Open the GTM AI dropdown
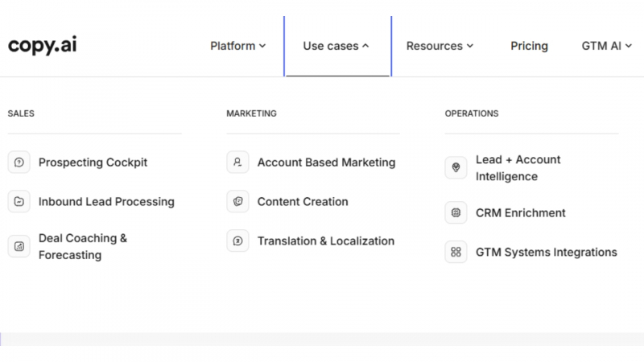644x362 pixels. [607, 46]
